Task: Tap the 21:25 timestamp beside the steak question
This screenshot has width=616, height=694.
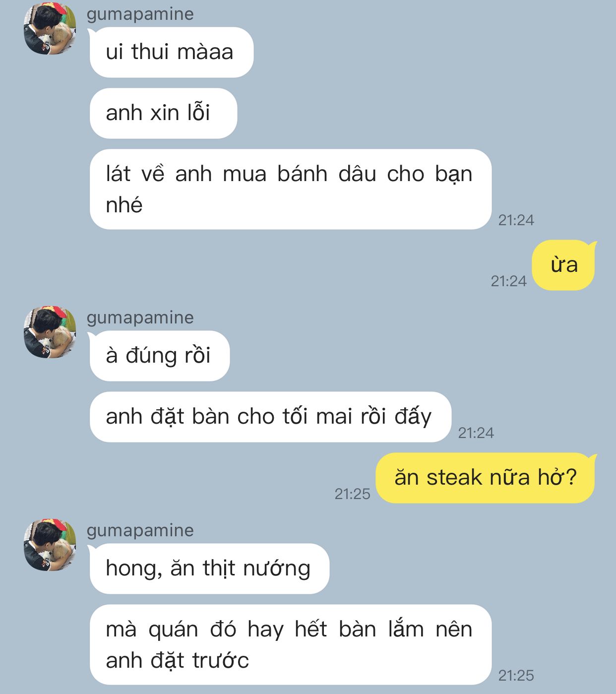Action: point(352,494)
